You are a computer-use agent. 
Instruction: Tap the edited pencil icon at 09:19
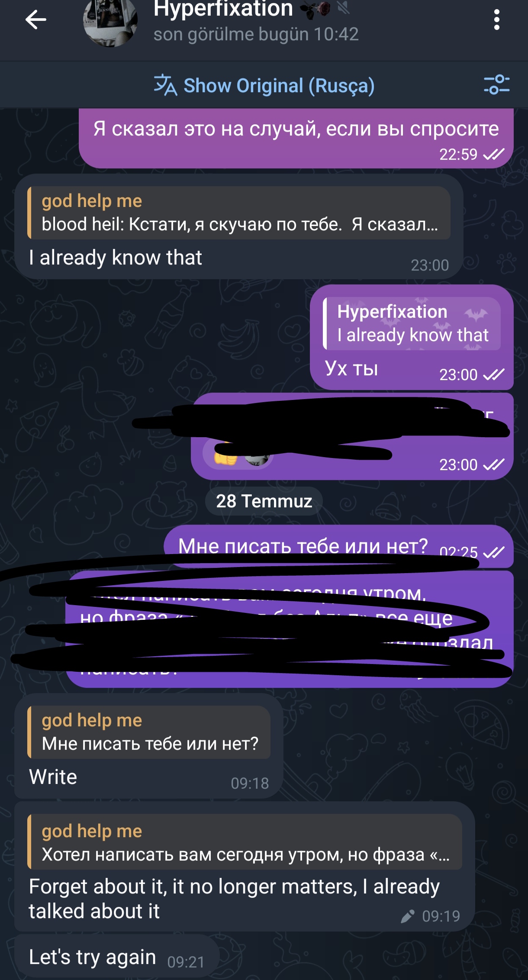(408, 916)
